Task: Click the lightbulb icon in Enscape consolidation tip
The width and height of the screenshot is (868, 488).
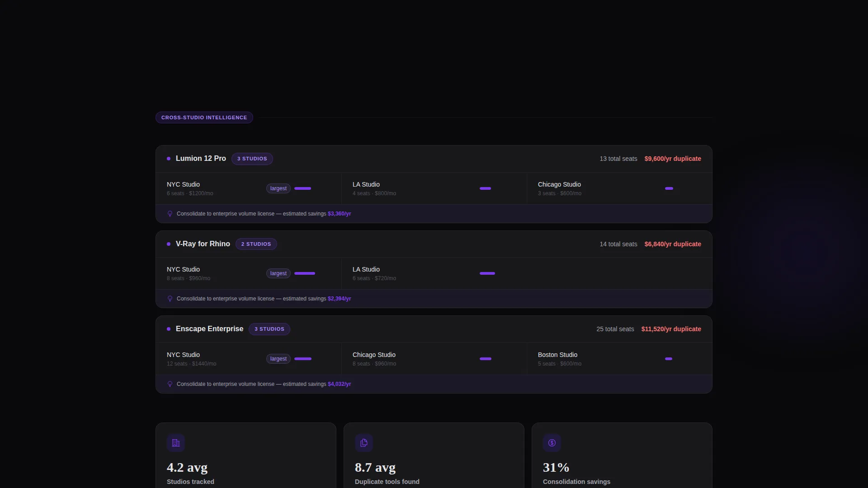Action: tap(170, 384)
